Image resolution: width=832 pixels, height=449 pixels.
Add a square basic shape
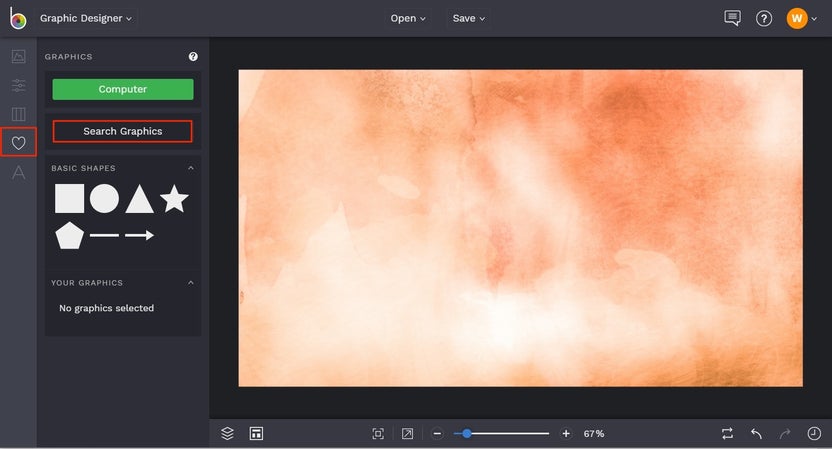tap(70, 198)
